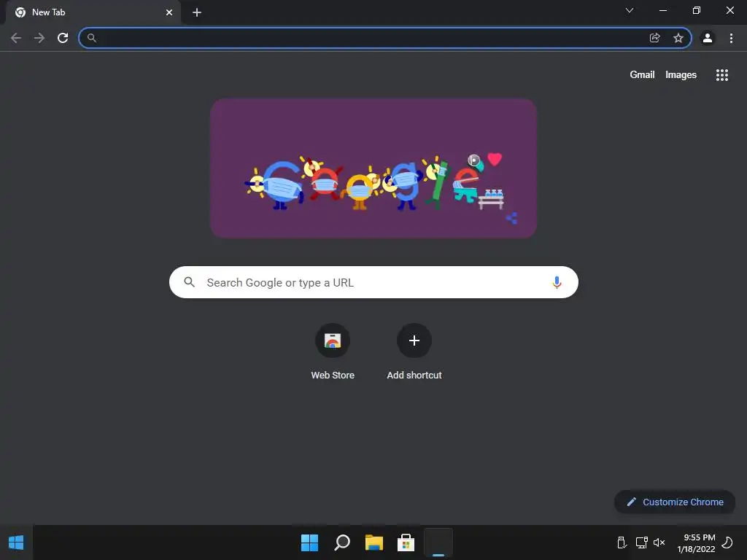The height and width of the screenshot is (560, 747).
Task: Click the Search Google or type a URL box
Action: point(373,282)
